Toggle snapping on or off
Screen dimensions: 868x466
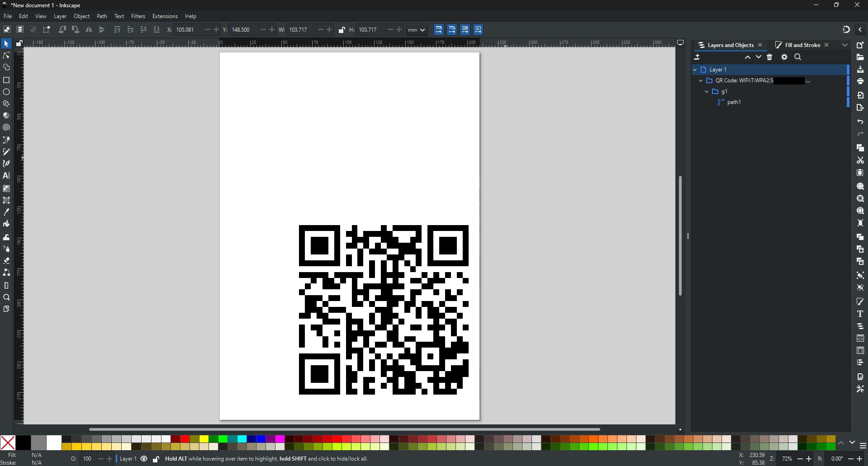point(846,30)
